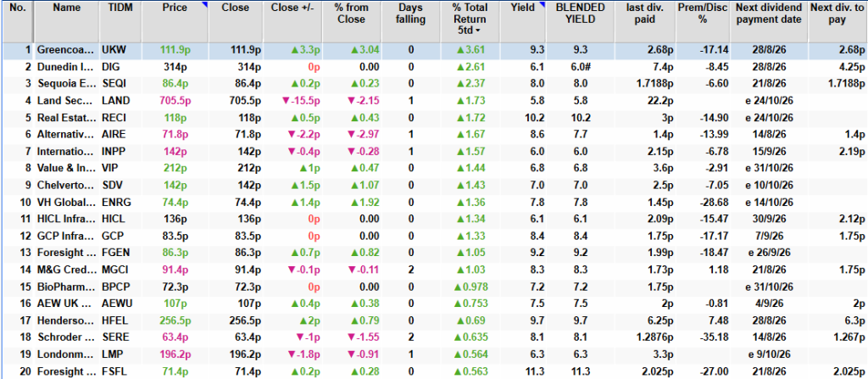
Task: Click the 1.2876p last dividend paid
Action: (x=655, y=337)
